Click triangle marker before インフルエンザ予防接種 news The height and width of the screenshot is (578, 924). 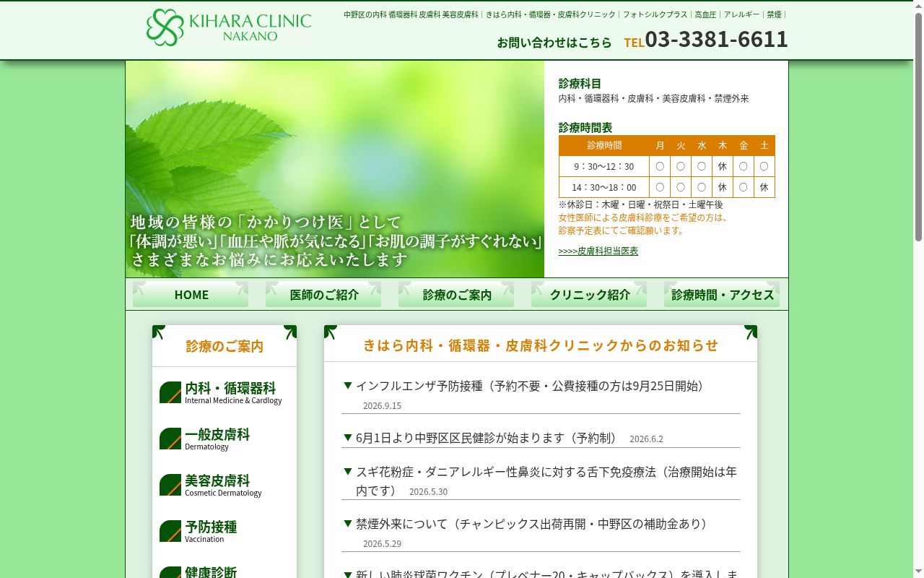[348, 386]
